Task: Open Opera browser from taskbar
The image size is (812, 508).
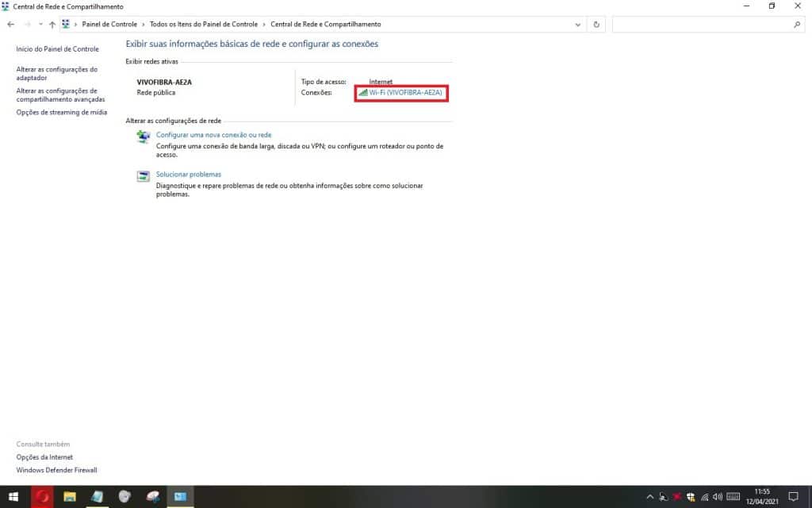Action: tap(42, 497)
